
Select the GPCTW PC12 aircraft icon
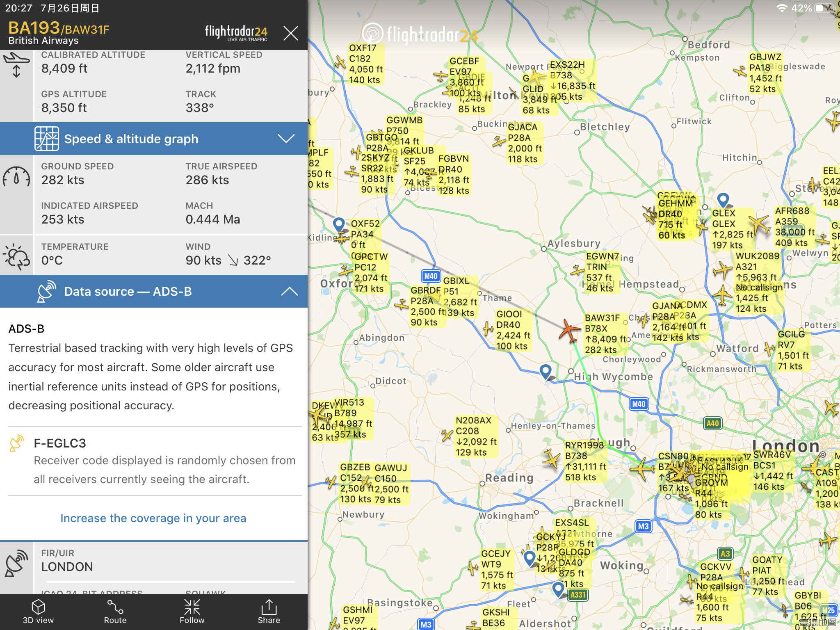(x=346, y=270)
